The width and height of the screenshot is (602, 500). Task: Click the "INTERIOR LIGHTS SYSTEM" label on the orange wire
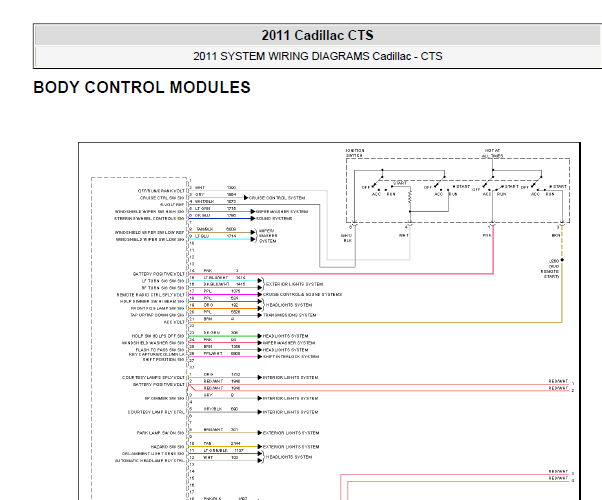click(290, 378)
